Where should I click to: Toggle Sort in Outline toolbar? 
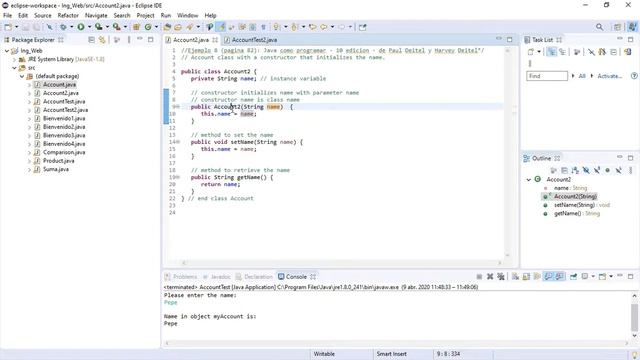575,170
